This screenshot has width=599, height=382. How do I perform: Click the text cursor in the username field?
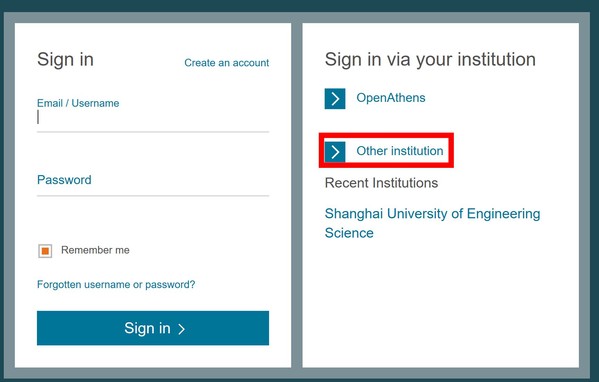point(38,117)
